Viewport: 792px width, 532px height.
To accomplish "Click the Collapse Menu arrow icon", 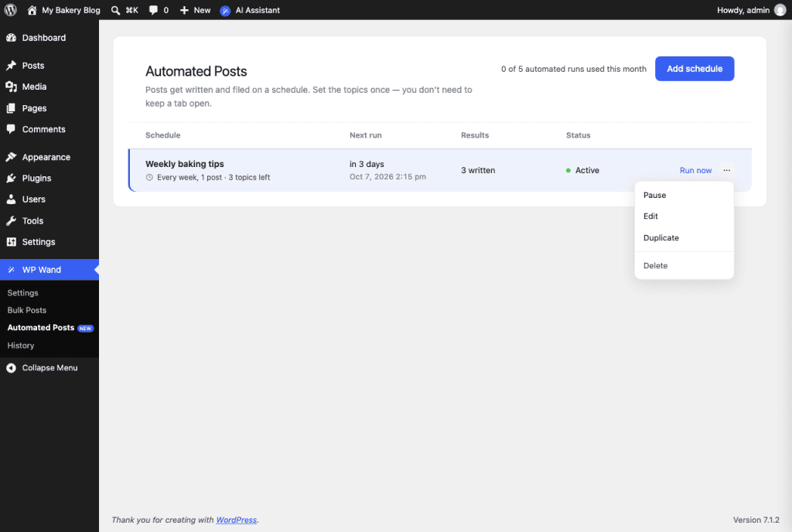I will click(x=11, y=368).
